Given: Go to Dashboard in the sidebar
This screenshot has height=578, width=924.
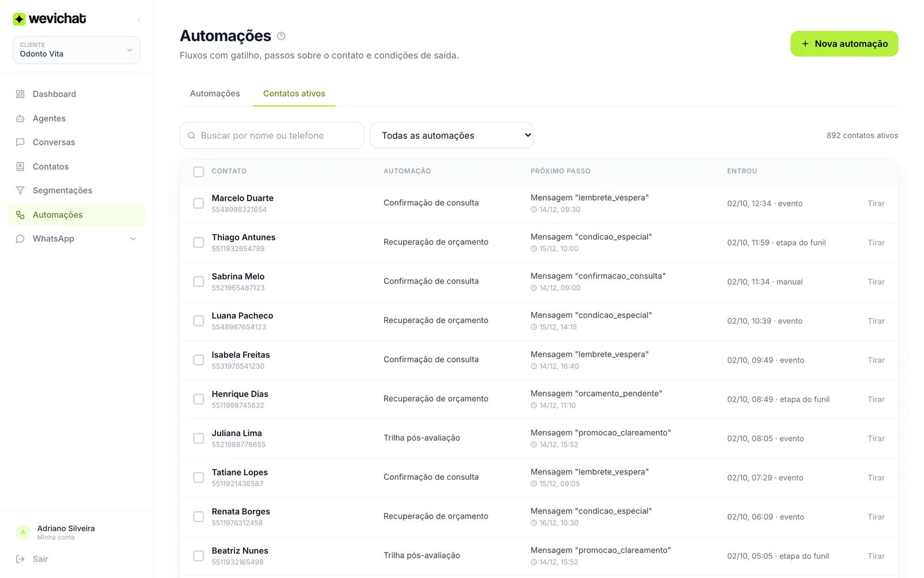Looking at the screenshot, I should tap(76, 94).
